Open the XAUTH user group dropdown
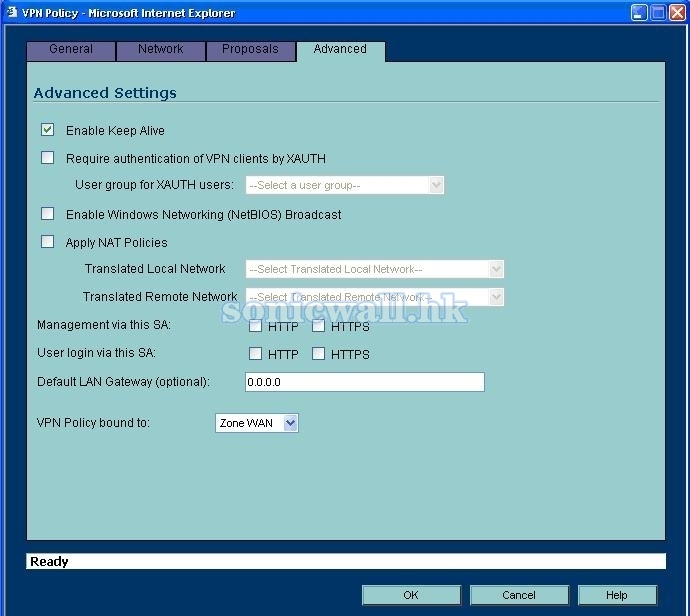690x616 pixels. pos(344,185)
